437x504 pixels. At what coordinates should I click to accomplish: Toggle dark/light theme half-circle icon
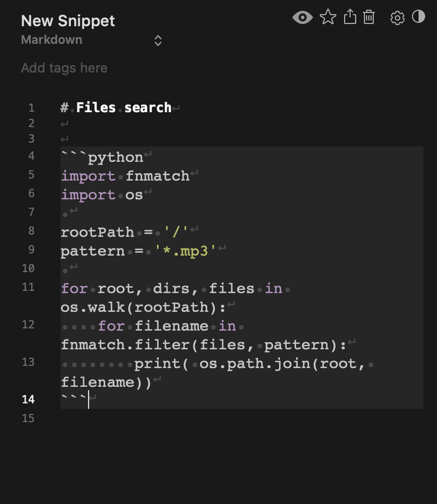[x=418, y=17]
